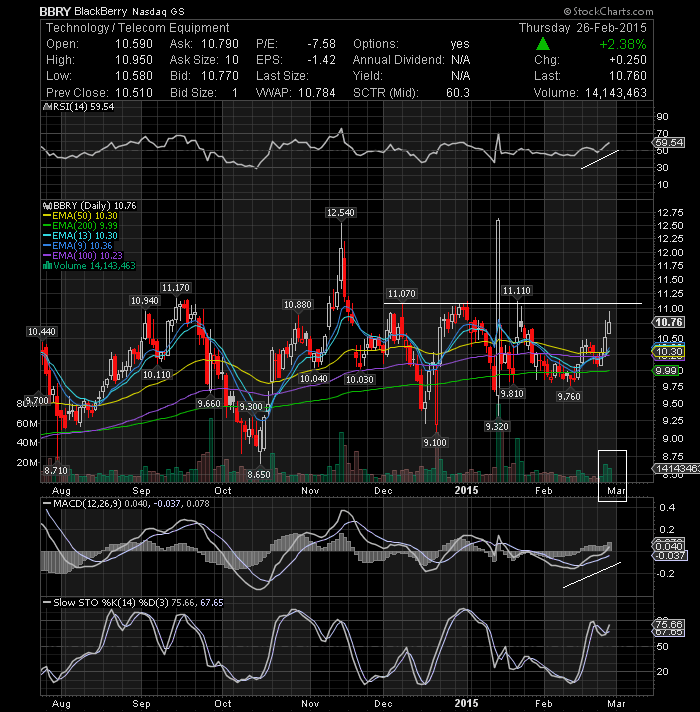Click the RSI(14) 59.54 panel label

point(83,107)
